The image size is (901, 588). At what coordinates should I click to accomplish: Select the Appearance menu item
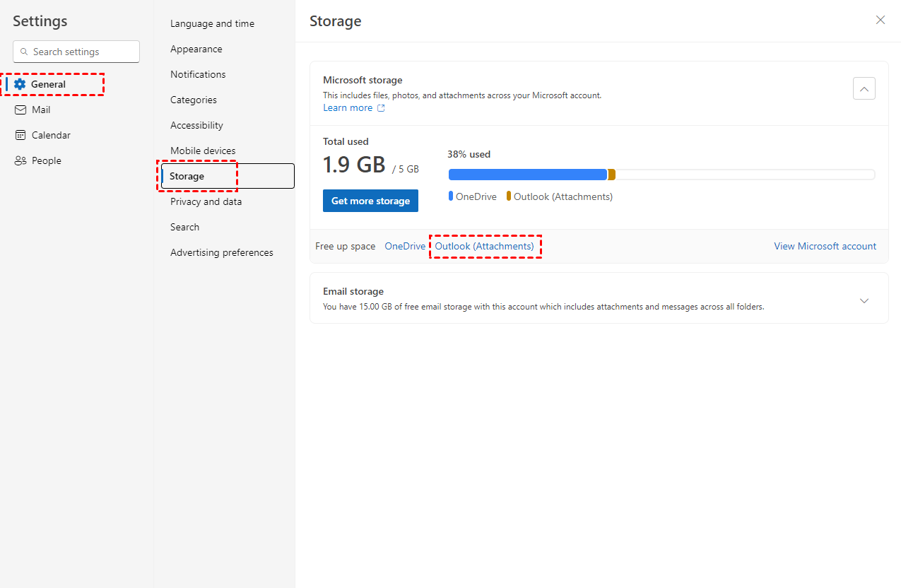196,49
